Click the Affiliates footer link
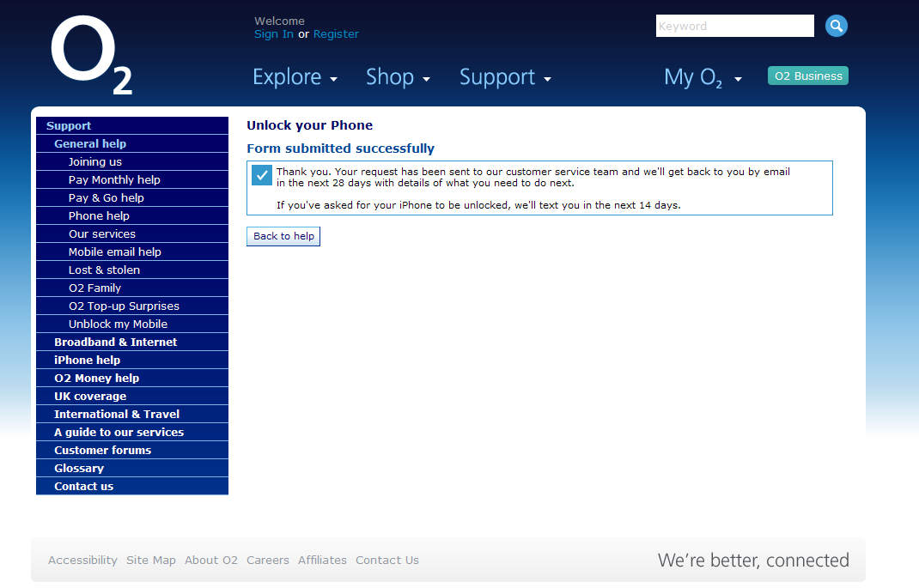Viewport: 919px width, 588px height. pos(322,561)
